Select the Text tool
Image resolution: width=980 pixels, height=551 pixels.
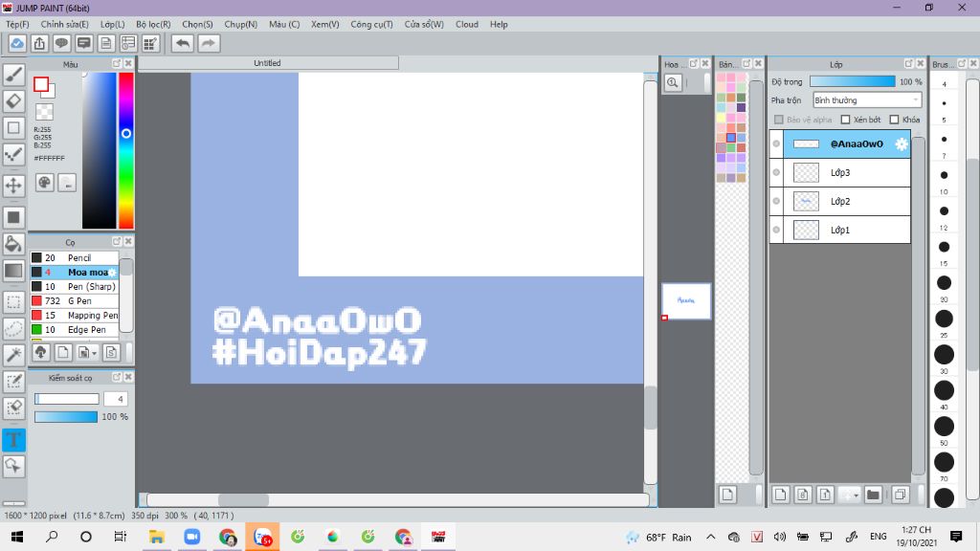(13, 440)
